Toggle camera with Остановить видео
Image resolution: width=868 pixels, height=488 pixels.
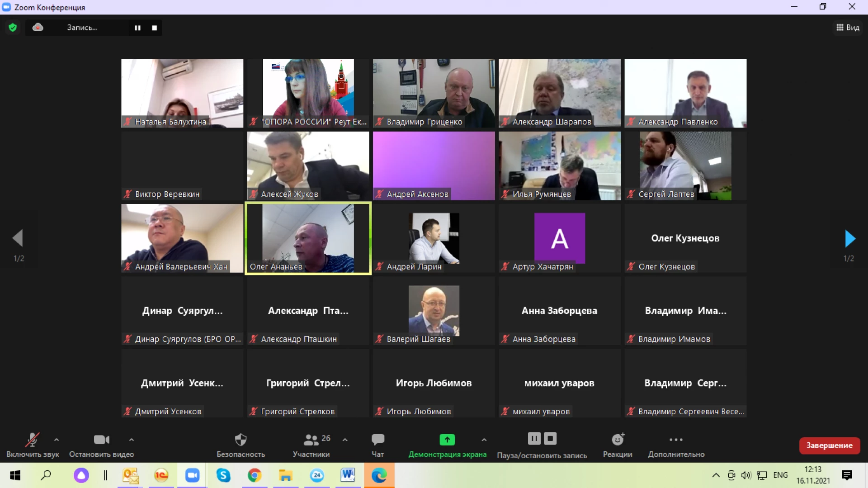click(x=102, y=445)
